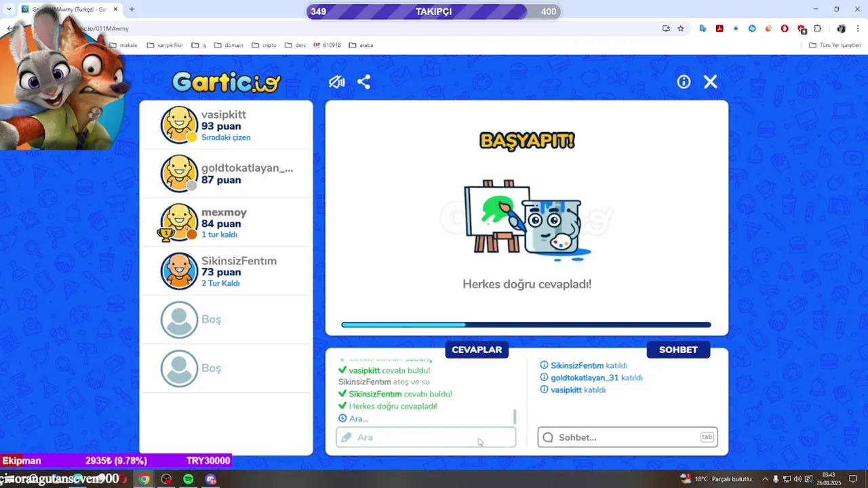Viewport: 868px width, 488px height.
Task: Open the ders bookmark folder
Action: pos(295,45)
